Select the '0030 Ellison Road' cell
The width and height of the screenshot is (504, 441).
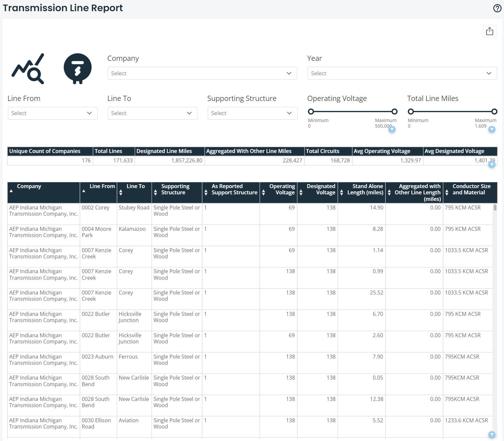(98, 427)
